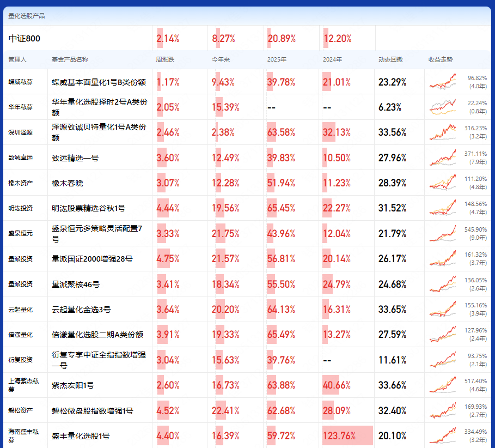
Task: Open the 蝶威基本面量化1号B类份额 trend sparkline chart
Action: [x=443, y=82]
